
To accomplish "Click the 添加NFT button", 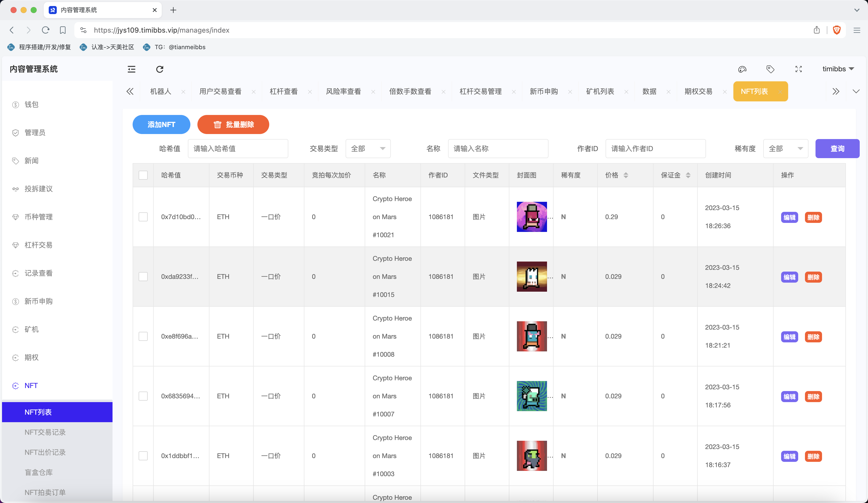I will (x=161, y=125).
